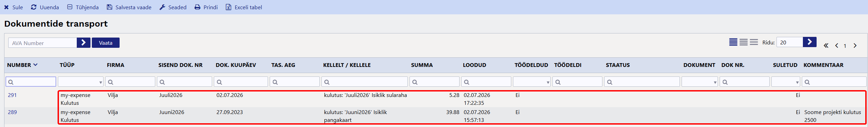Go to previous page chevron

click(836, 46)
